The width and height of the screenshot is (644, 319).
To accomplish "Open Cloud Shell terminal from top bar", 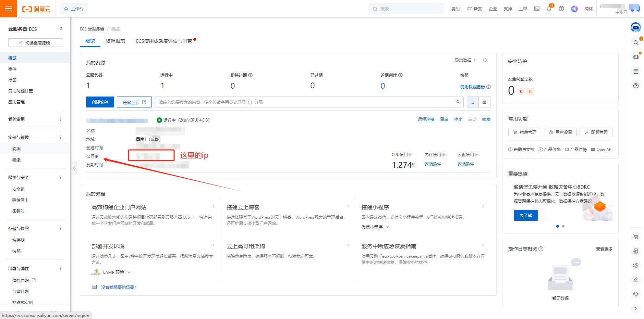I will pyautogui.click(x=536, y=9).
